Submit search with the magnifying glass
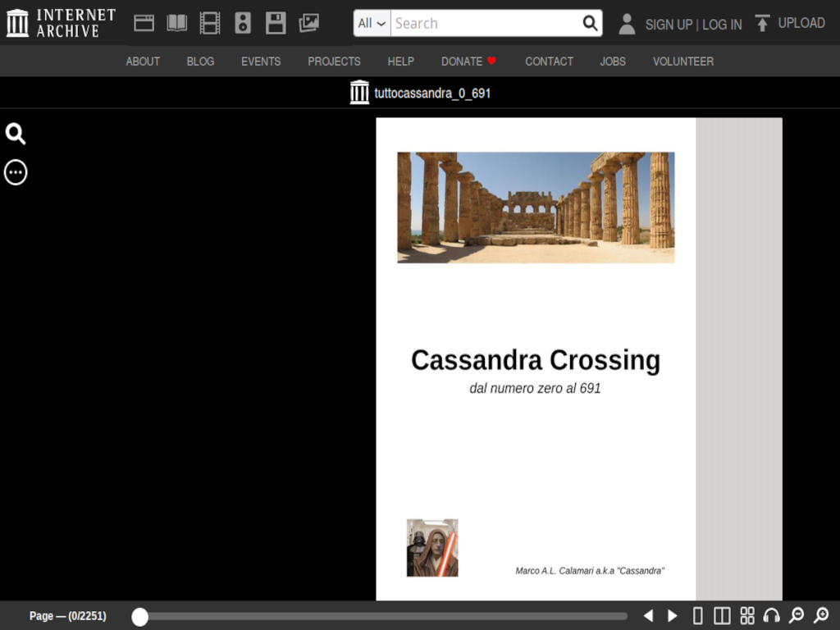840x630 pixels. 590,23
